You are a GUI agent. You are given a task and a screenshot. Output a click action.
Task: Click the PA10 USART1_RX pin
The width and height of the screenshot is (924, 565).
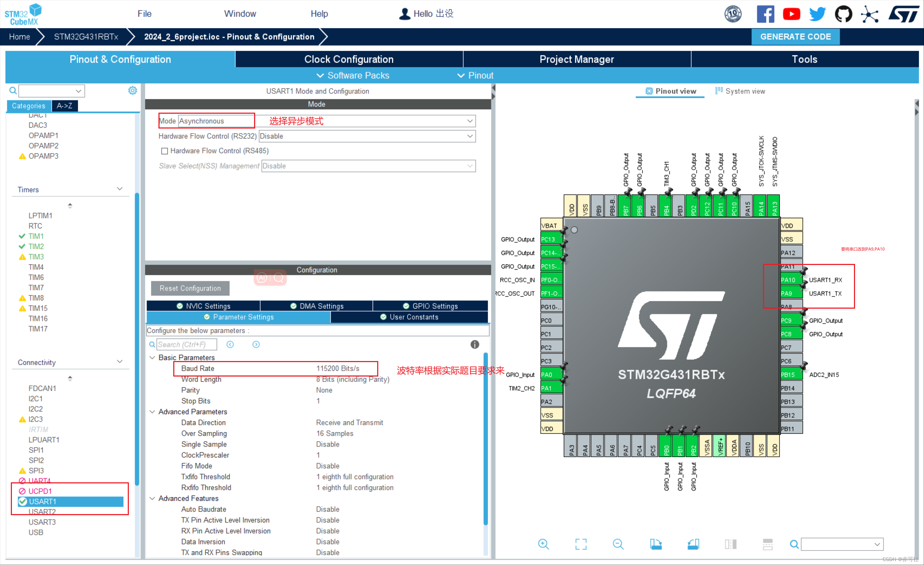[791, 280]
